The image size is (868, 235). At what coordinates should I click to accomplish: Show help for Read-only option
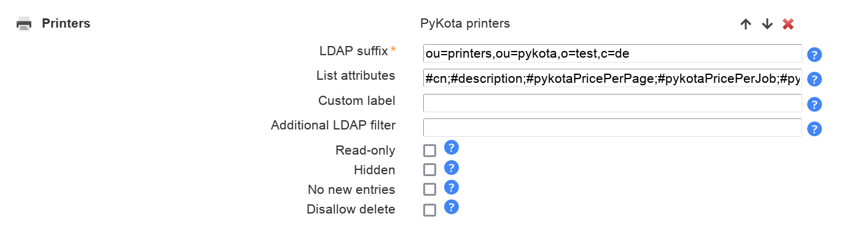tap(452, 147)
